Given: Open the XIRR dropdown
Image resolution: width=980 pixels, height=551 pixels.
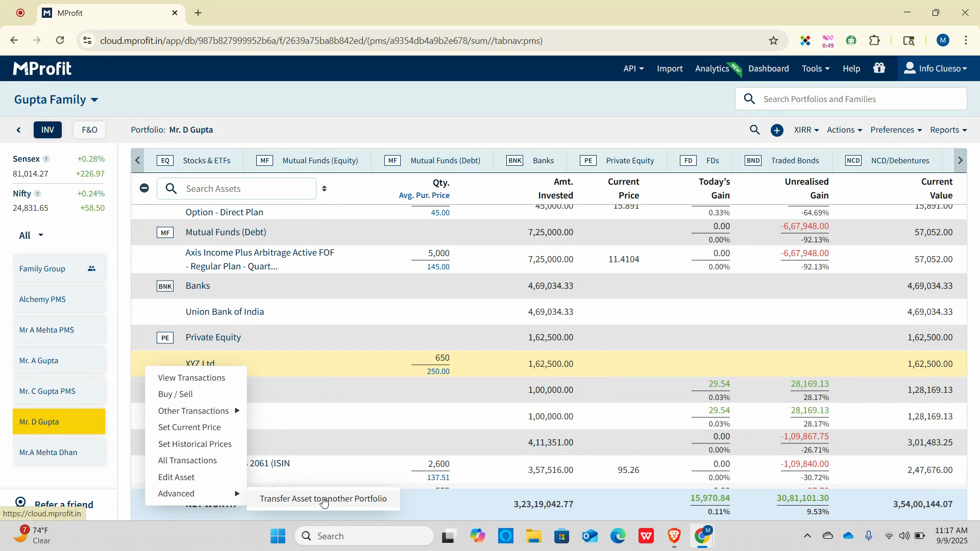Looking at the screenshot, I should pyautogui.click(x=806, y=130).
